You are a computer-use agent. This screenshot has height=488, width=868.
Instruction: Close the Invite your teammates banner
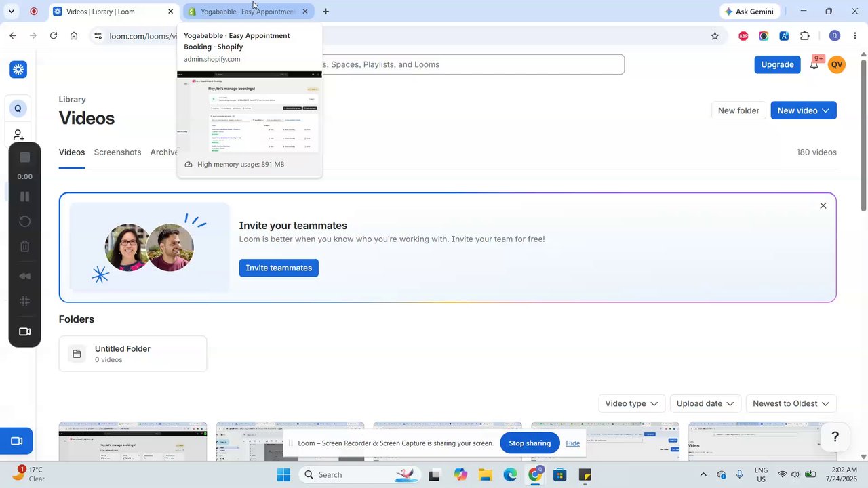(x=823, y=205)
